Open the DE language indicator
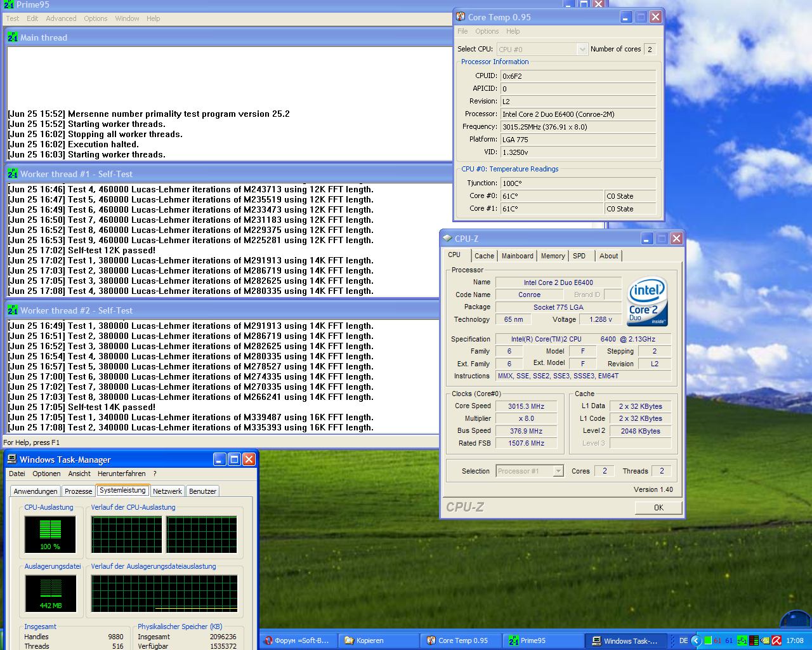 [x=683, y=640]
